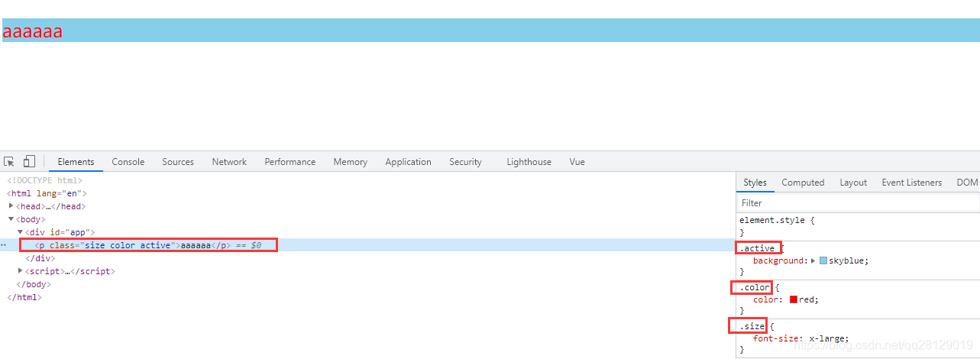Toggle the device toolbar icon
This screenshot has width=980, height=359.
pos(29,161)
